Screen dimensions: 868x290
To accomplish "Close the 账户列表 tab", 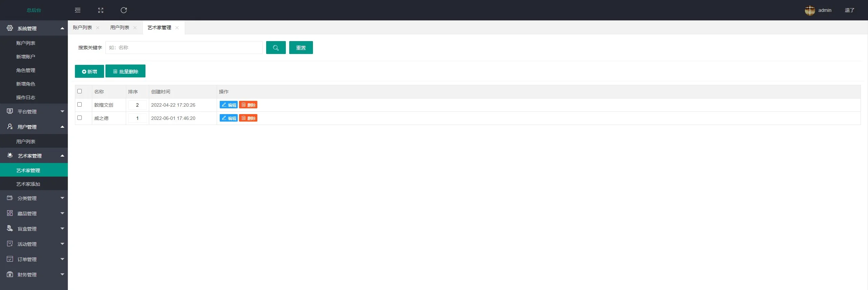I will (98, 28).
